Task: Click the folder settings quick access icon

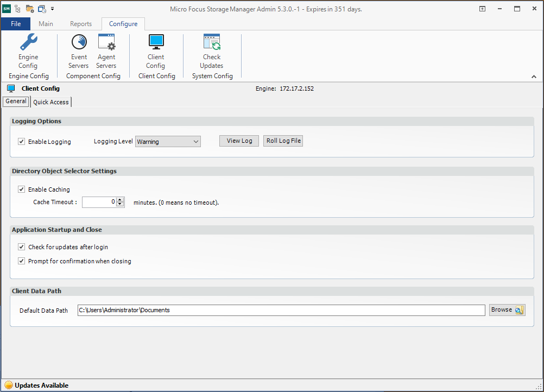Action: pos(30,9)
